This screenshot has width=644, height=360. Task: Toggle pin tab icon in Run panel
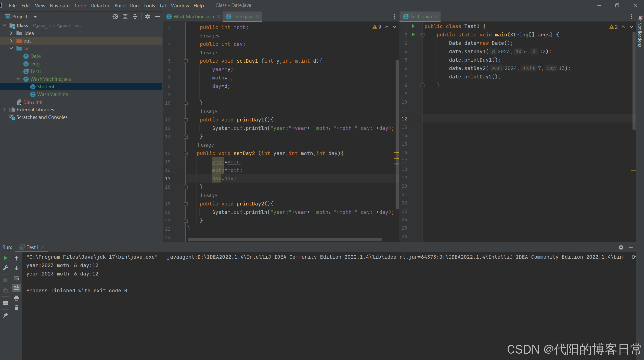tap(5, 315)
